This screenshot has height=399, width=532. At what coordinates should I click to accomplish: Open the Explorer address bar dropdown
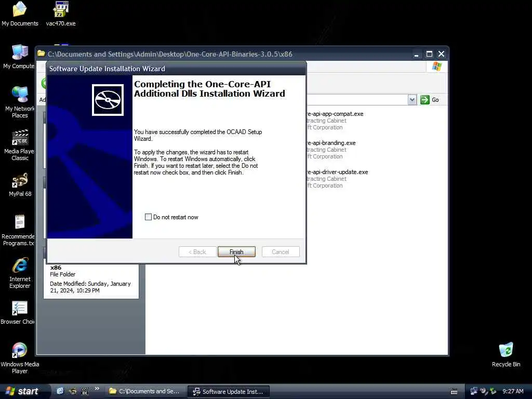412,100
